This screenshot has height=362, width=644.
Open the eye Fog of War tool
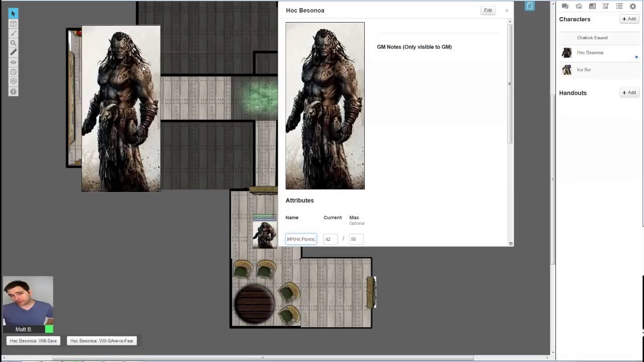click(x=13, y=62)
